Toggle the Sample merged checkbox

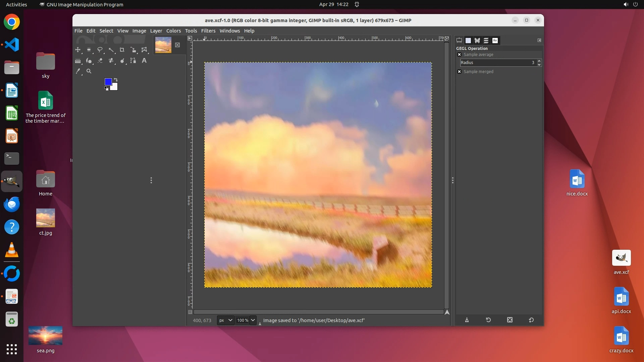[460, 72]
